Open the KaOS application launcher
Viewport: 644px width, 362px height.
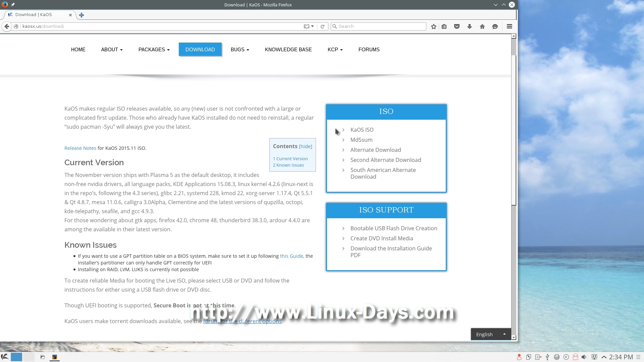click(x=5, y=357)
